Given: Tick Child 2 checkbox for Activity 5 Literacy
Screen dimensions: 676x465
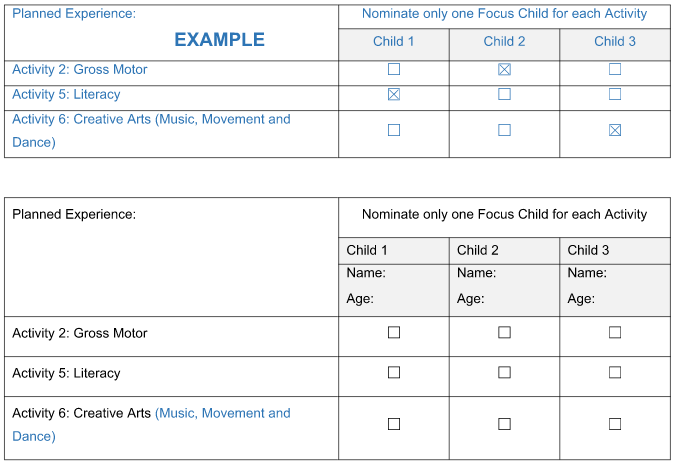Looking at the screenshot, I should [x=504, y=372].
